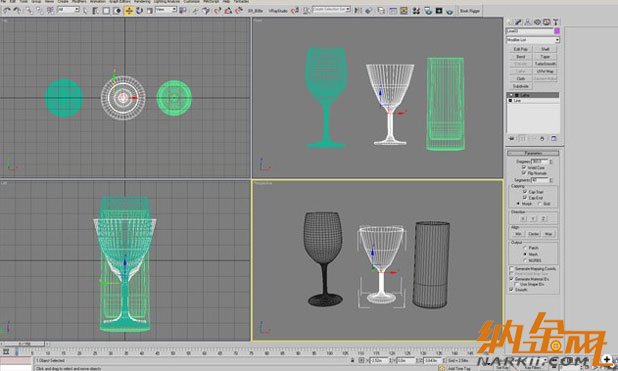The width and height of the screenshot is (618, 371).
Task: Switch to the Create command panel tab
Action: pos(510,22)
